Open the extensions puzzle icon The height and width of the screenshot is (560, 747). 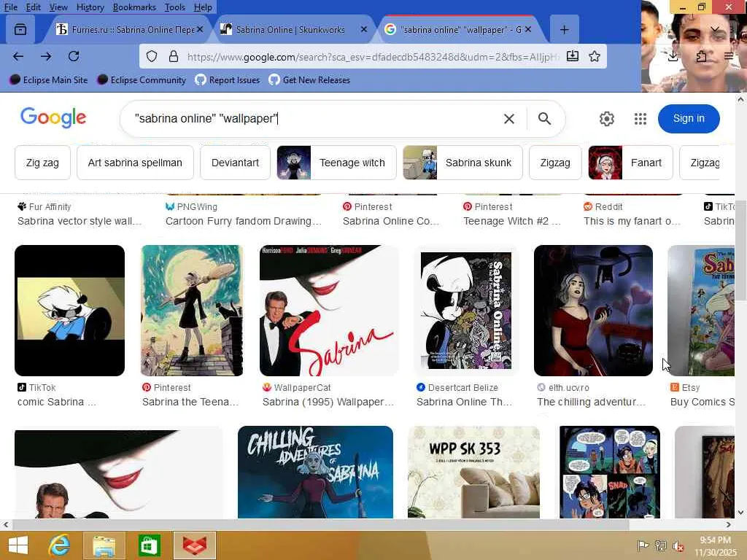point(701,56)
